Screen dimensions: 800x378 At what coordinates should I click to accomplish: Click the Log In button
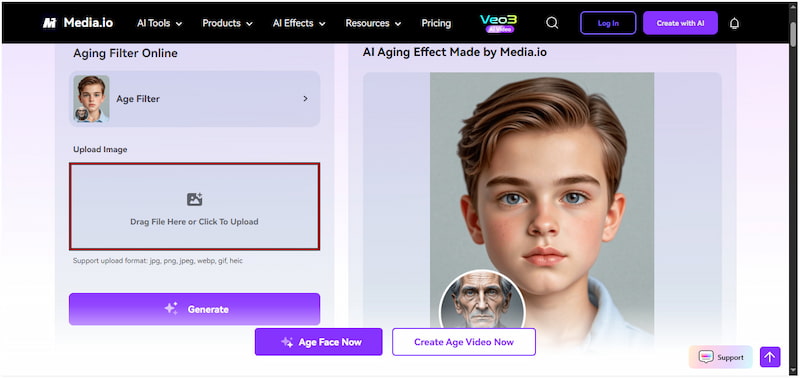pos(608,23)
